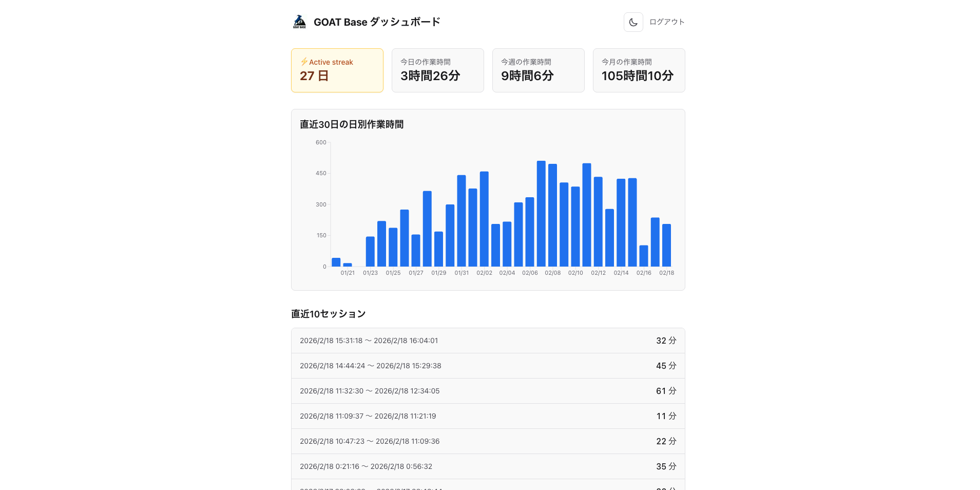Click the 600 value on chart axis
Image resolution: width=980 pixels, height=490 pixels.
pos(321,142)
